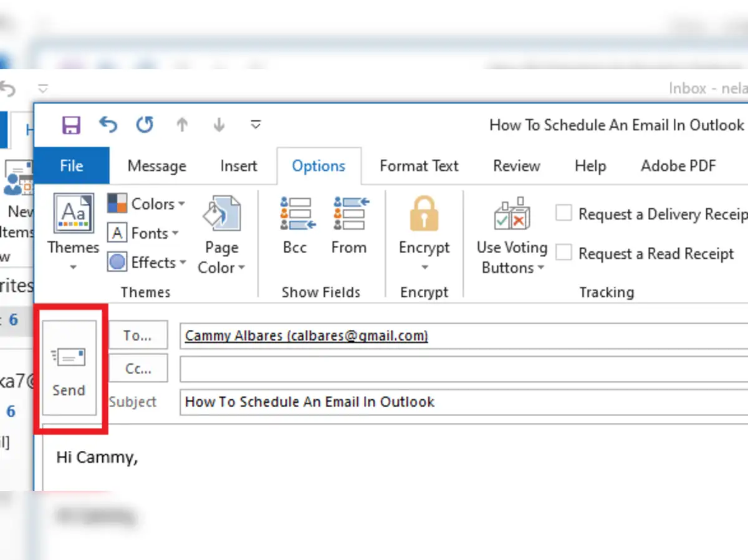Select recipient Cammy Albares in To field
The width and height of the screenshot is (748, 560).
(x=307, y=336)
